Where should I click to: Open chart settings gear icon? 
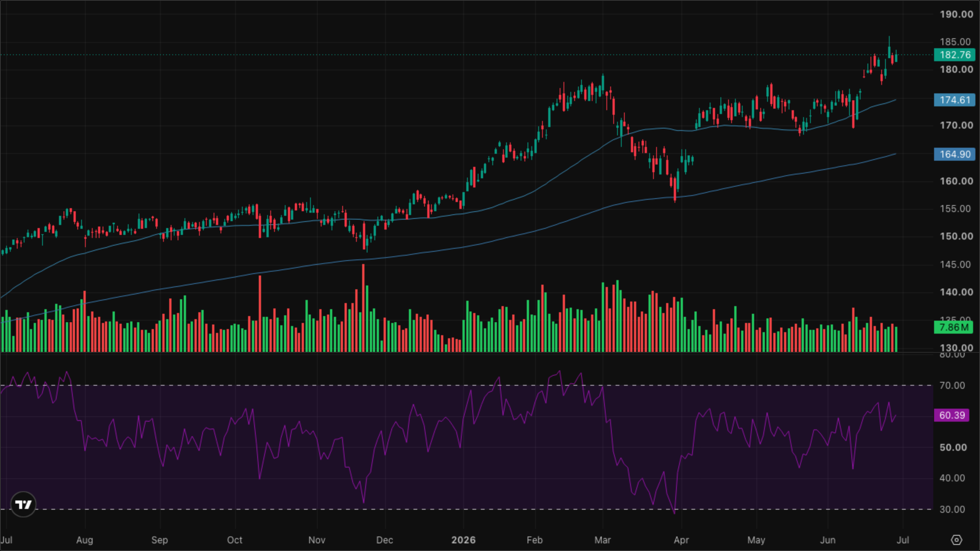[x=957, y=540]
